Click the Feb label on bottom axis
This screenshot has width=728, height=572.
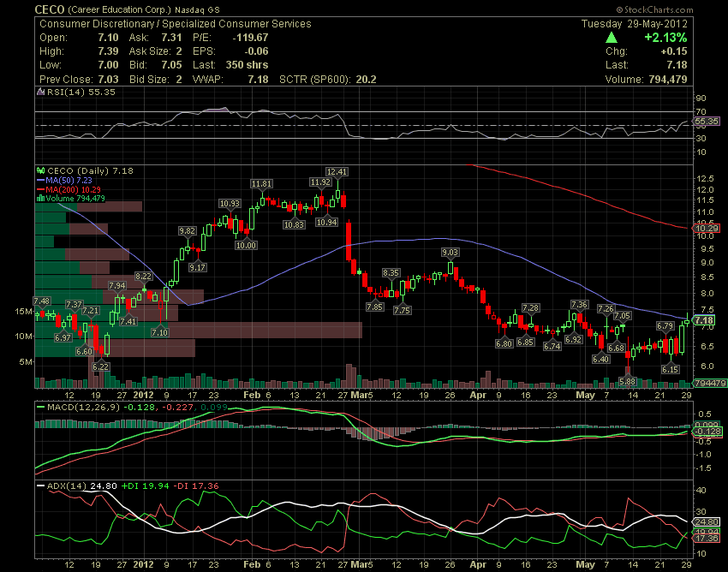tap(251, 564)
